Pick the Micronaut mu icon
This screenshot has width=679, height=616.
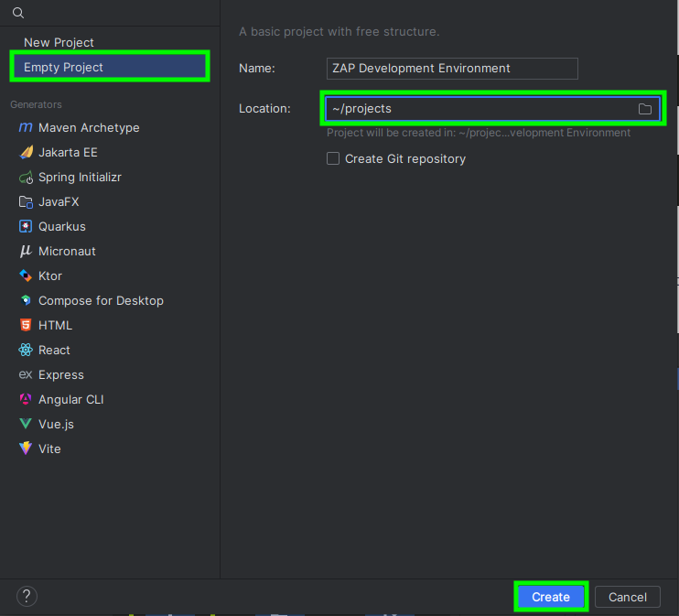pos(26,251)
